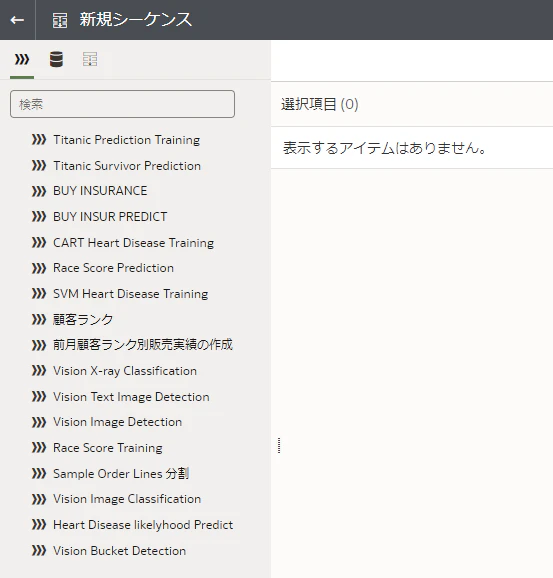Click the flow icon beside SVM Heart Disease Training
Screen dimensions: 553x578
point(39,294)
